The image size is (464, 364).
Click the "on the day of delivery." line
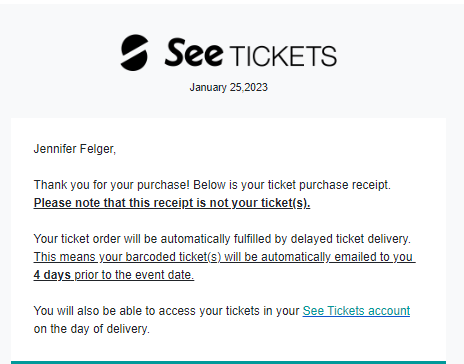coord(92,329)
